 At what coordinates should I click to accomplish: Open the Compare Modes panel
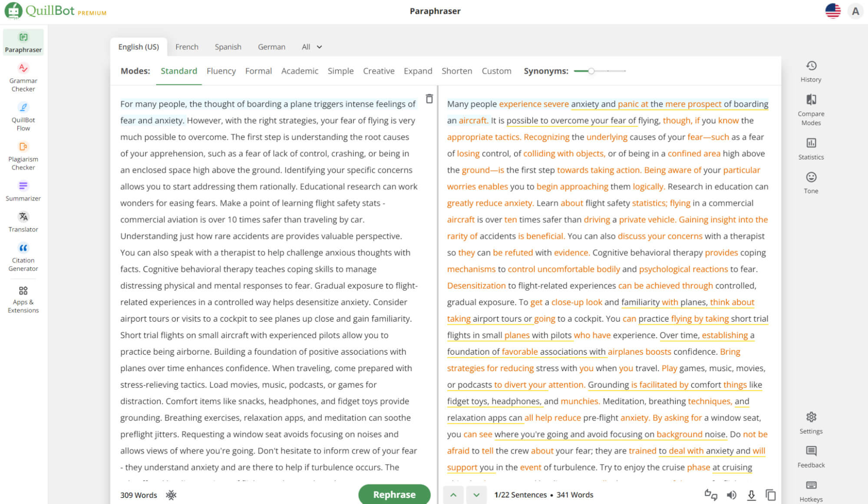pos(811,109)
